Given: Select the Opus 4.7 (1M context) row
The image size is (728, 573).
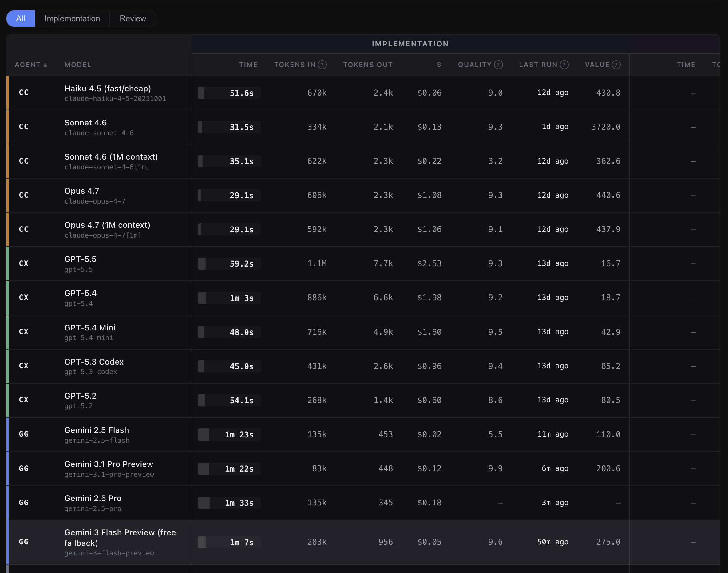Looking at the screenshot, I should pyautogui.click(x=363, y=229).
